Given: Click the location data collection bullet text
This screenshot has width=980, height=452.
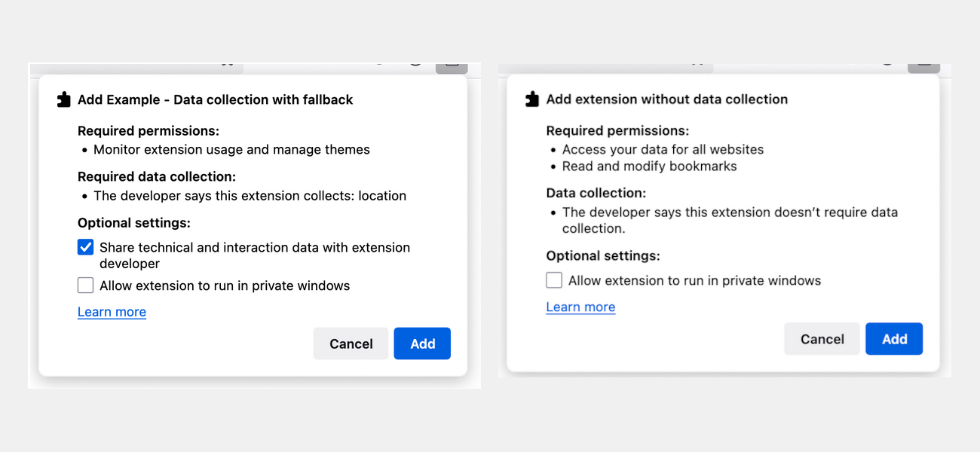Looking at the screenshot, I should [249, 196].
